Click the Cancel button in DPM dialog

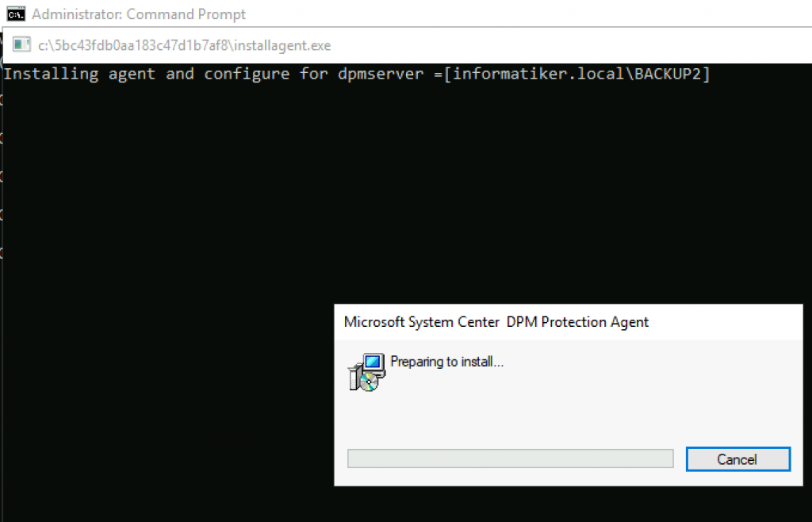pos(738,459)
